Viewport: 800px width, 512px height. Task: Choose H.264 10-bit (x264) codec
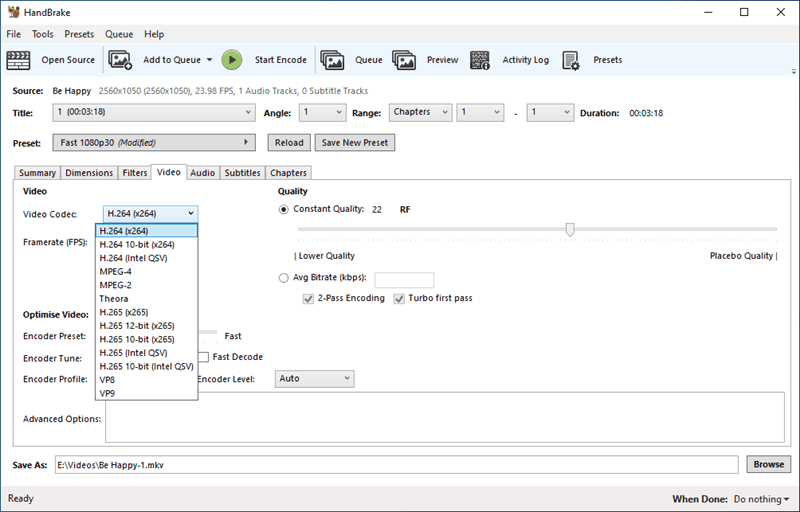coord(146,245)
